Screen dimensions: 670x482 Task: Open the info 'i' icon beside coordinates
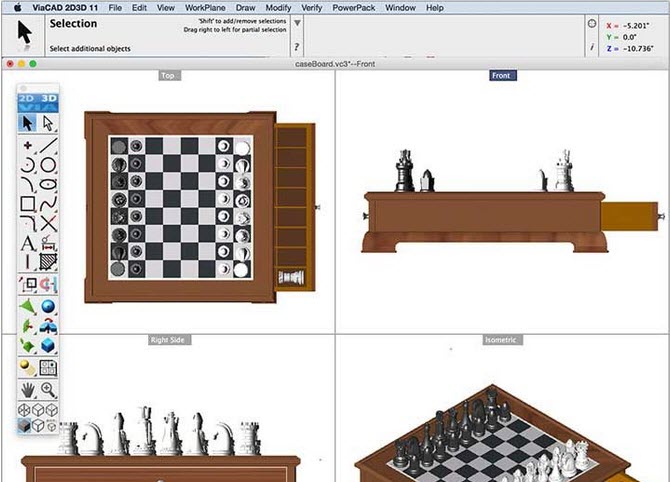point(592,47)
